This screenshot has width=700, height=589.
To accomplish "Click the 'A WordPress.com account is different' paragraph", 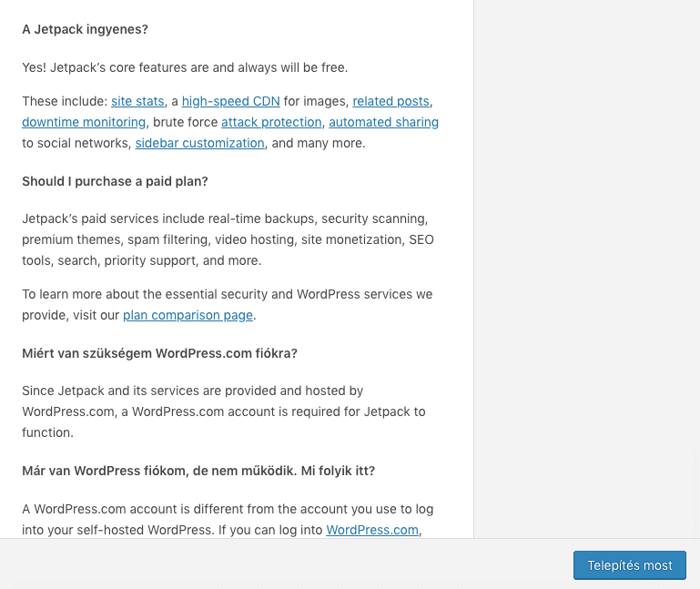I will 228,520.
